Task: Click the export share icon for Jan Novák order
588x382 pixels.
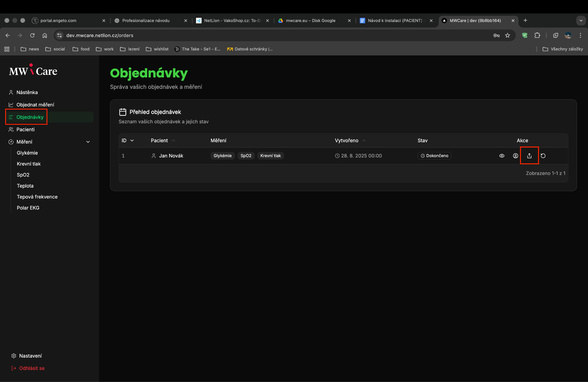Action: coord(529,156)
